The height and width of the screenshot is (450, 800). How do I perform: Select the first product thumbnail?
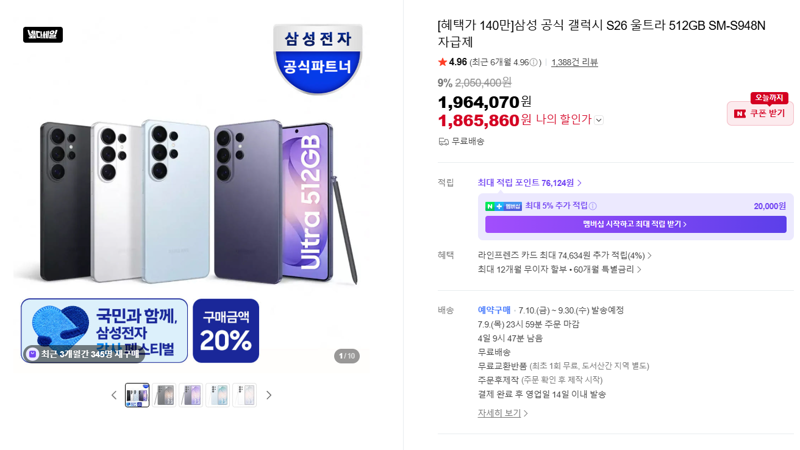(x=137, y=395)
